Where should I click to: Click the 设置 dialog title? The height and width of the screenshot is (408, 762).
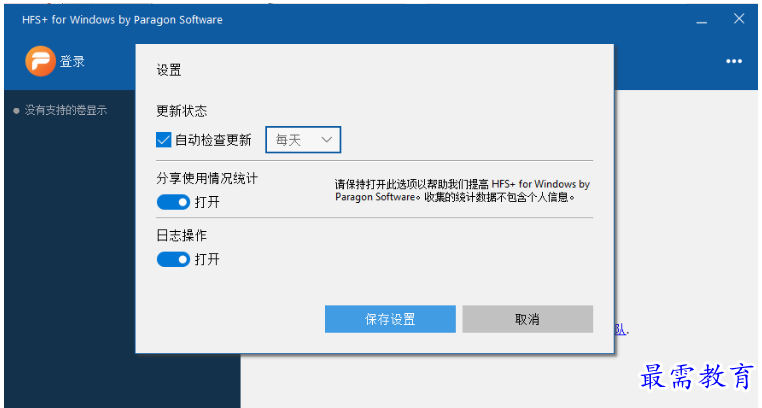pyautogui.click(x=169, y=70)
